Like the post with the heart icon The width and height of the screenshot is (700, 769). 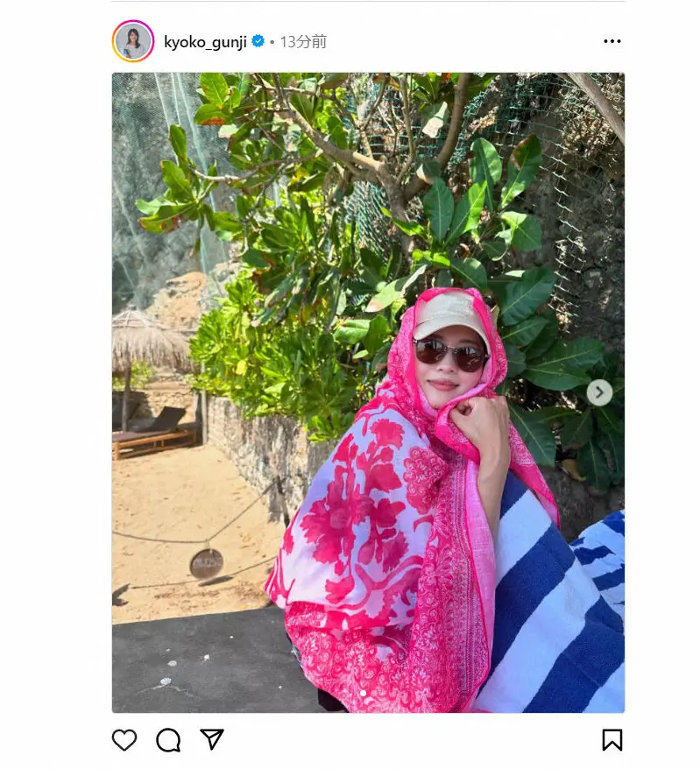[124, 739]
